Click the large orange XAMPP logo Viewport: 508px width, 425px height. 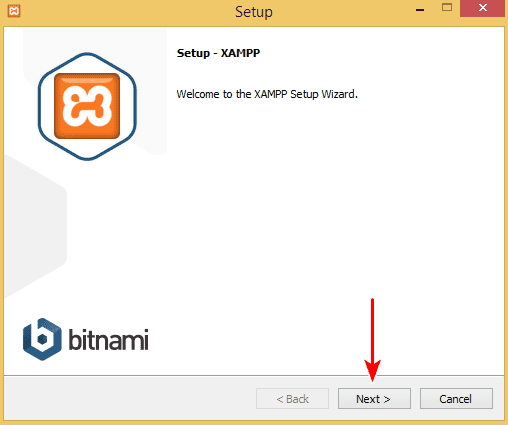(x=87, y=106)
